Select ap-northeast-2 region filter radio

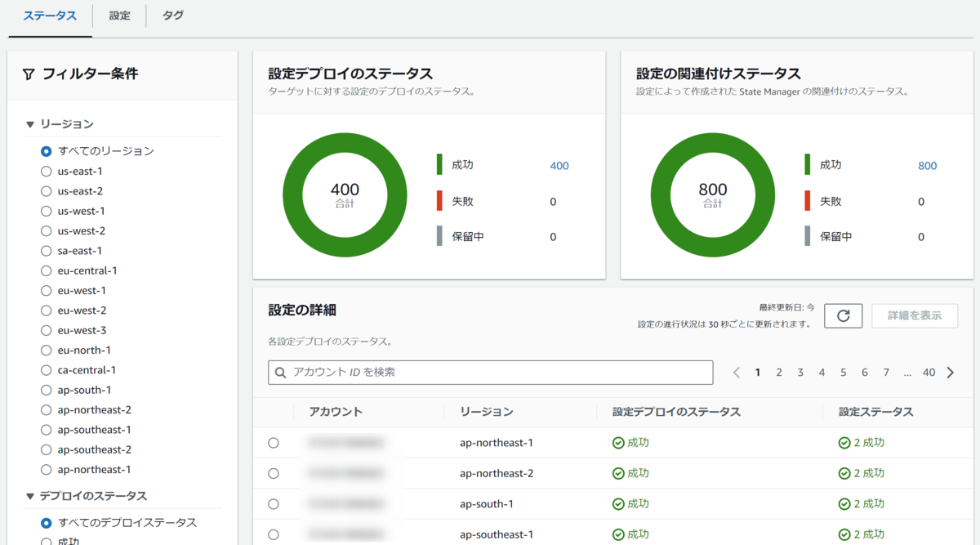(47, 409)
